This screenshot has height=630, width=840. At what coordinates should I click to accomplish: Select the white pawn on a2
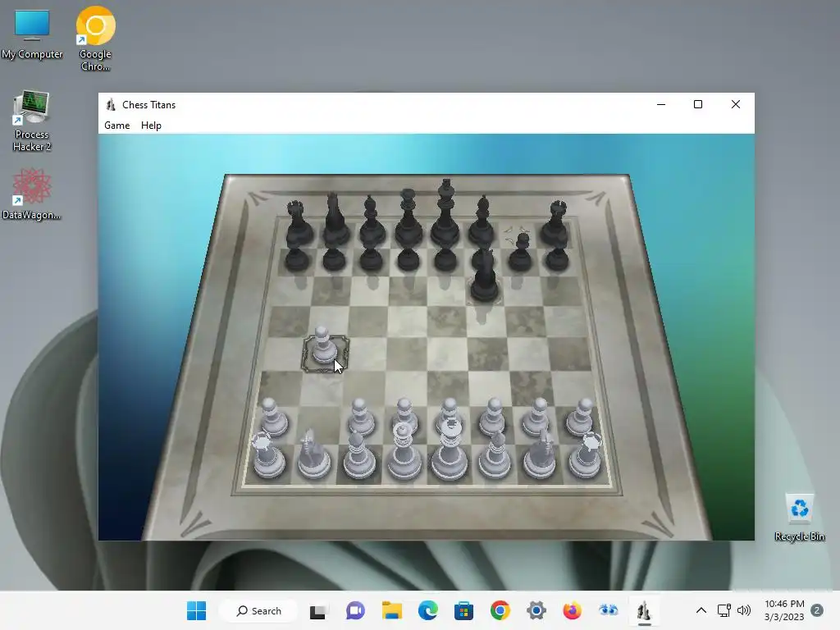pos(274,417)
